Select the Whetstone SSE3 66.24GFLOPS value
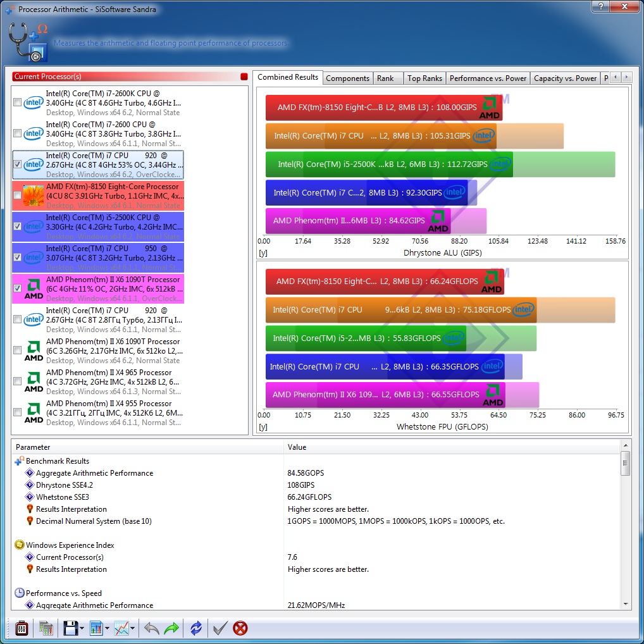The height and width of the screenshot is (644, 644). [x=309, y=497]
